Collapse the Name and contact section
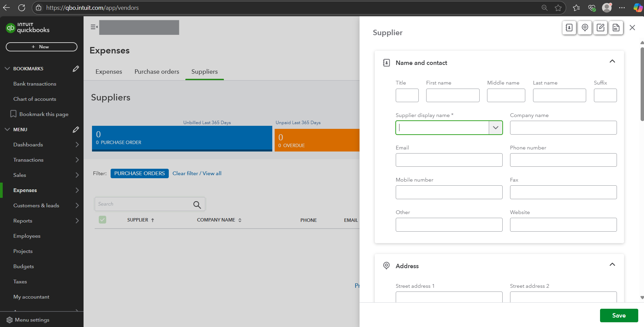 [612, 62]
